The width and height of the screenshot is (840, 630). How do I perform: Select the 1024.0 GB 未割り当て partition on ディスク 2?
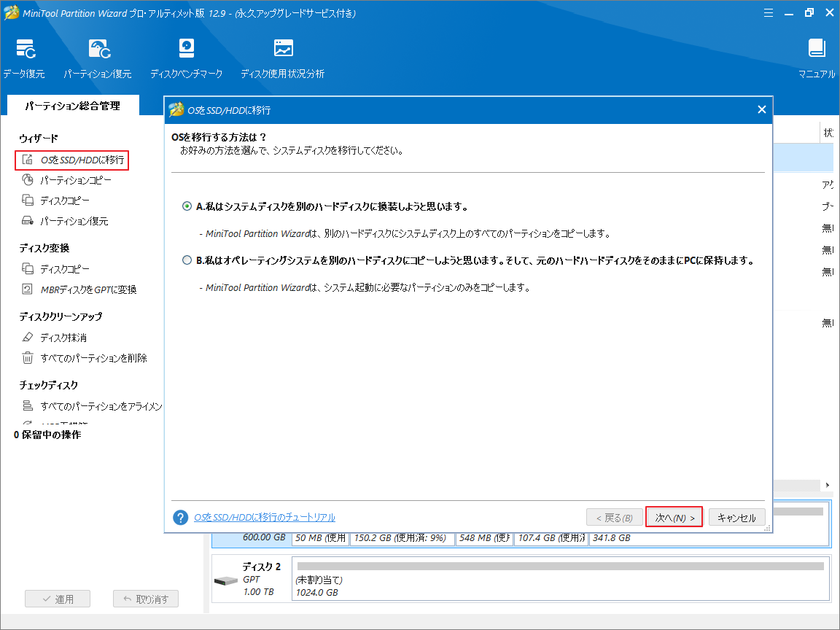point(560,578)
